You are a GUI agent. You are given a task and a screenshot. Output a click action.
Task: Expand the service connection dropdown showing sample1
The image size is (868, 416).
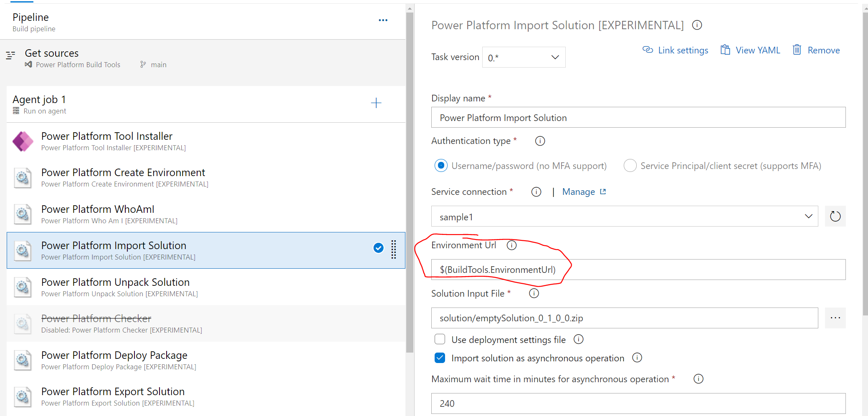tap(808, 216)
